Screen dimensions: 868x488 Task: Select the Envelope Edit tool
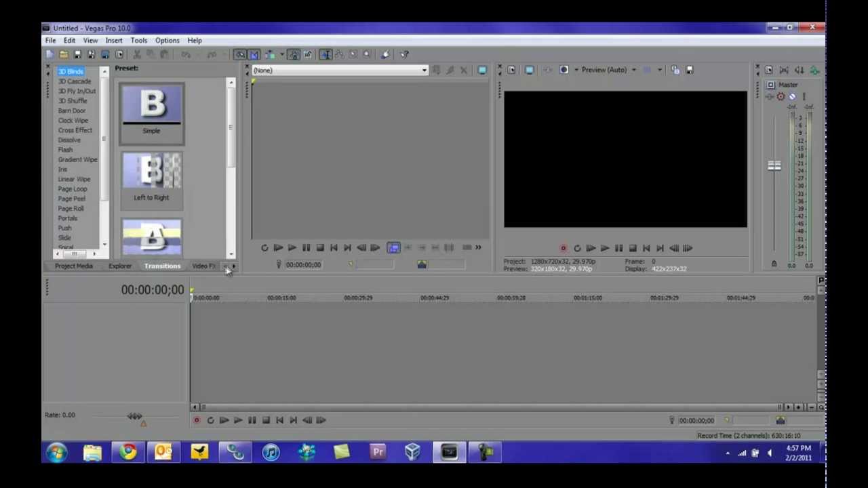coord(339,54)
